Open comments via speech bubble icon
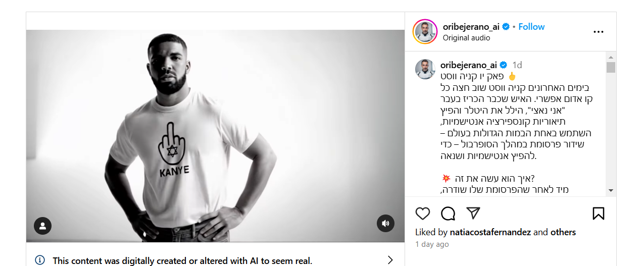Viewport: 644px width, 266px height. point(448,214)
